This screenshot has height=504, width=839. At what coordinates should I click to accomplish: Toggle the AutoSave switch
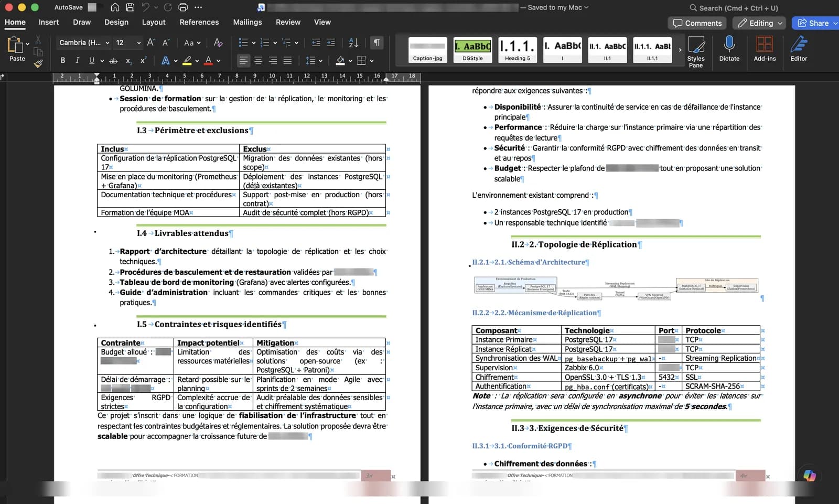92,7
